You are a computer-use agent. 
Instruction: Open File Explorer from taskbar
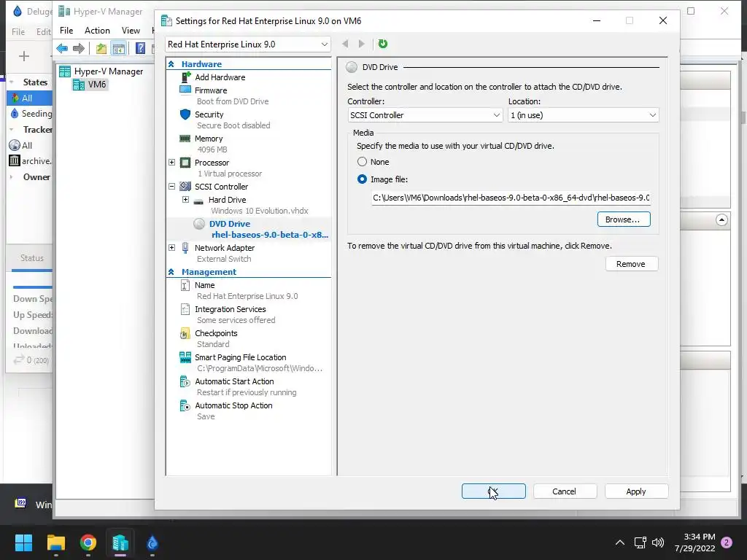(x=55, y=542)
